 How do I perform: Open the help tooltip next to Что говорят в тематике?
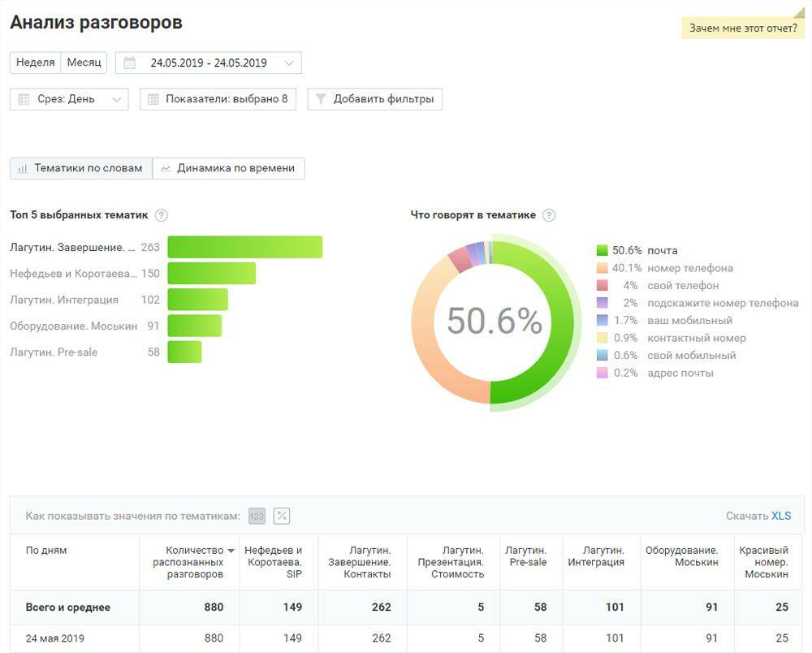click(x=549, y=215)
